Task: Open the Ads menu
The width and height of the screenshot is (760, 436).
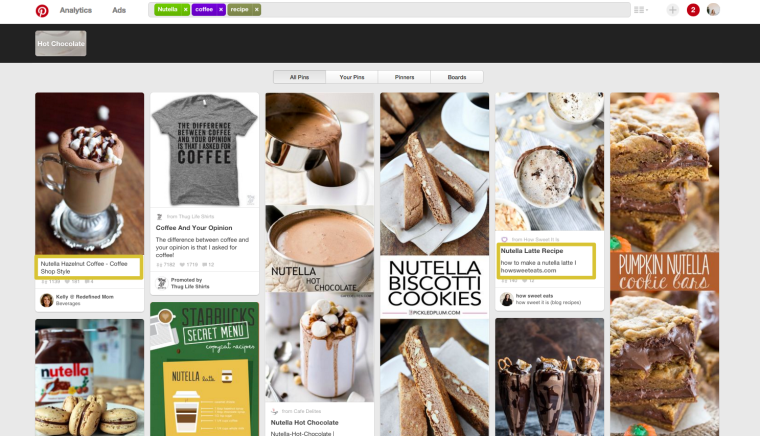Action: 119,10
